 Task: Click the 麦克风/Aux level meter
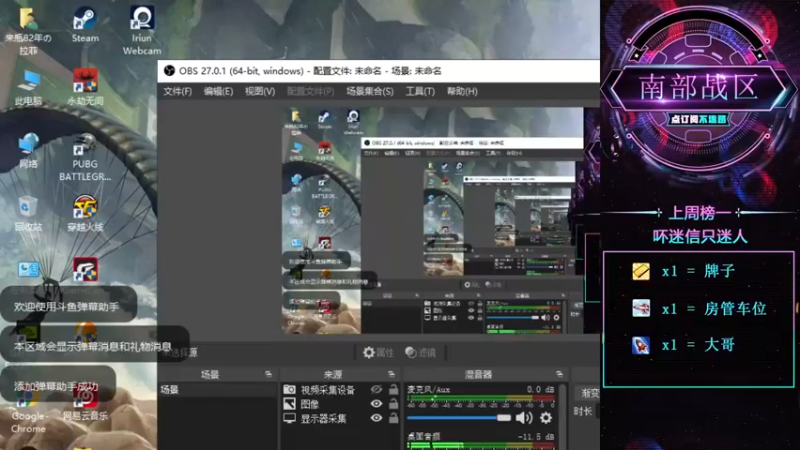click(481, 398)
